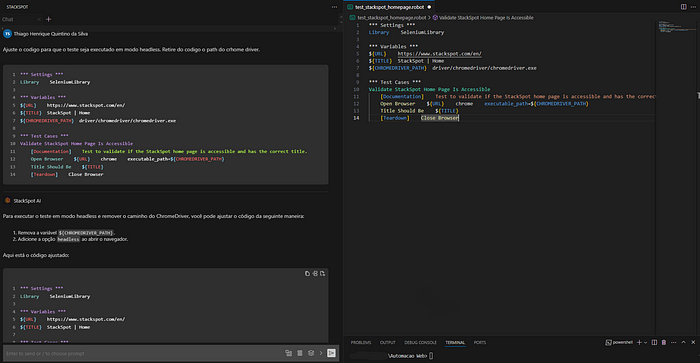Viewport: 700px width, 363px height.
Task: Open the launch profile dropdown arrow
Action: [x=645, y=342]
